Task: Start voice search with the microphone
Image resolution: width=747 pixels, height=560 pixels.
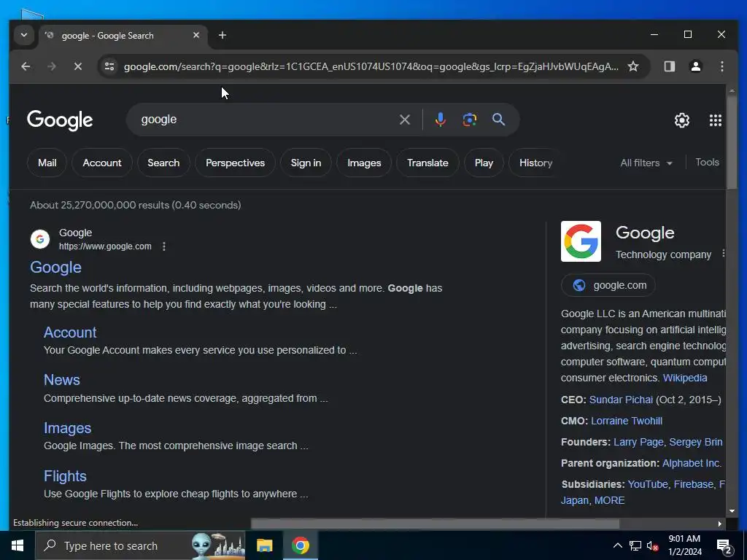Action: (x=440, y=120)
